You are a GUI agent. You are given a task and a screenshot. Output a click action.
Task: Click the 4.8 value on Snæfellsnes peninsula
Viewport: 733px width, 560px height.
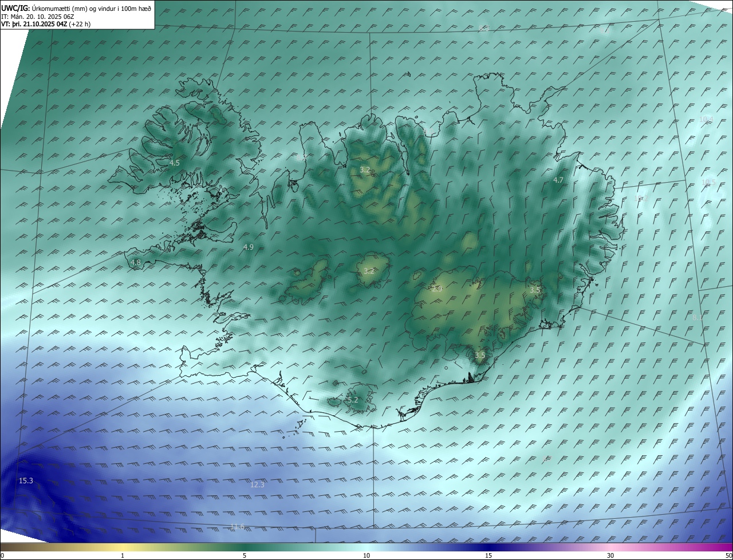(x=136, y=263)
